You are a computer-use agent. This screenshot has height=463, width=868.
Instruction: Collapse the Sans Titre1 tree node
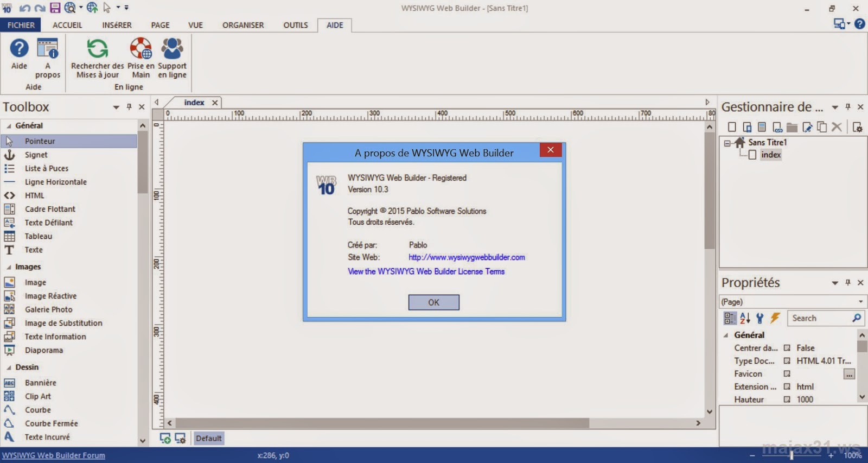727,143
